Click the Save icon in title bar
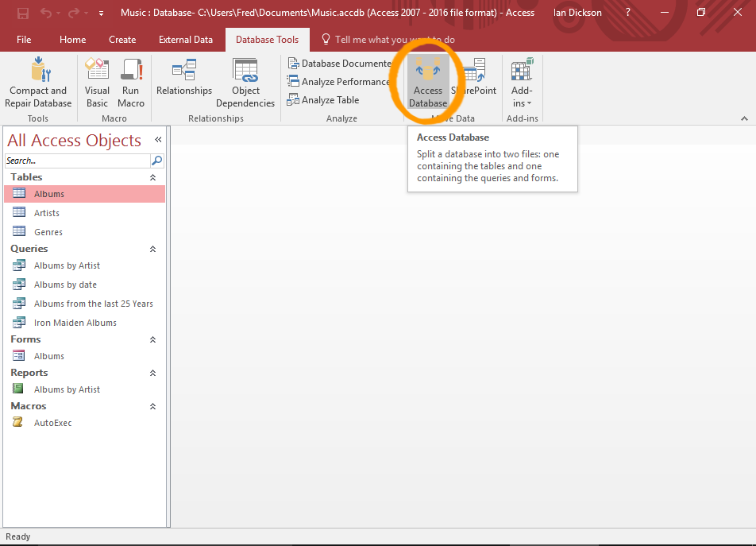 tap(23, 13)
